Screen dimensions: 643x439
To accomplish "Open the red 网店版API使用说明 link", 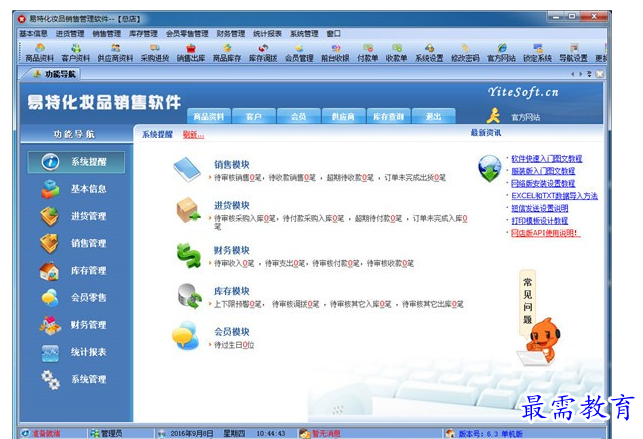I will 546,233.
